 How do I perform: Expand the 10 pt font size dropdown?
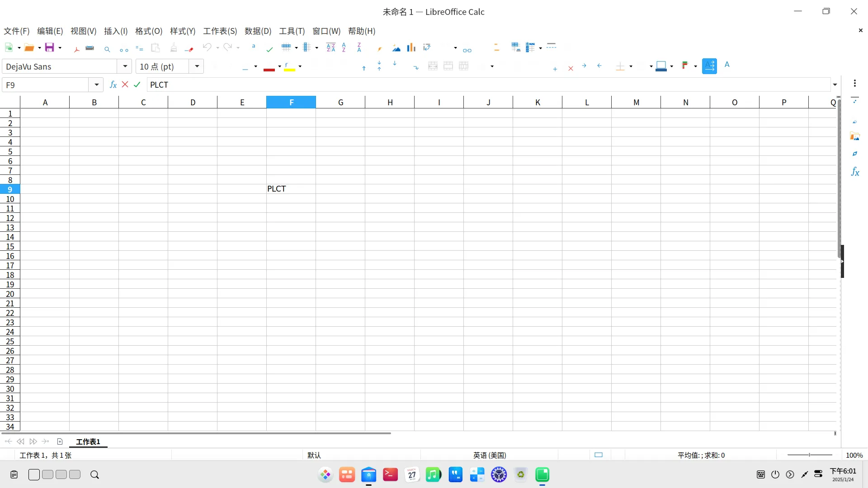coord(197,66)
